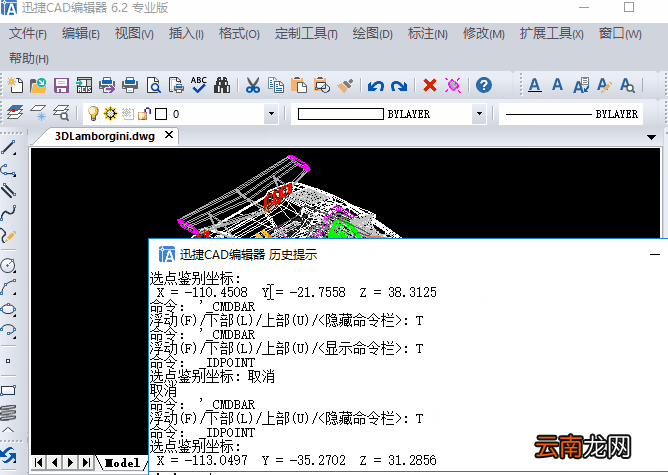Open the 插入(I) menu
Image resolution: width=668 pixels, height=475 pixels.
click(186, 33)
